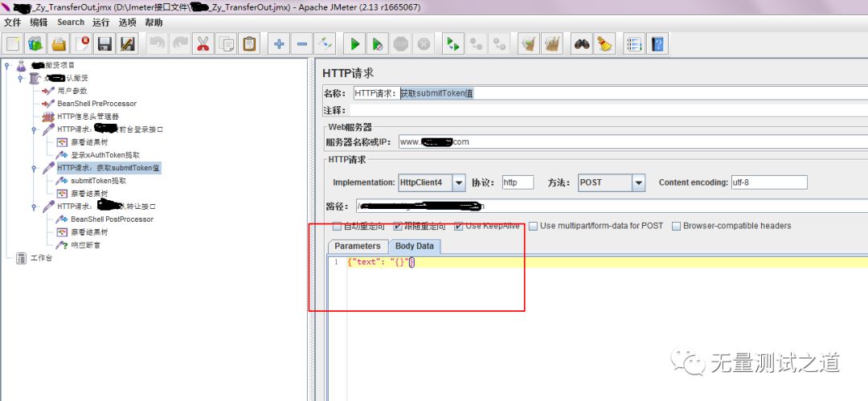The height and width of the screenshot is (401, 868).
Task: Click the Paste clipboard icon
Action: pyautogui.click(x=250, y=43)
